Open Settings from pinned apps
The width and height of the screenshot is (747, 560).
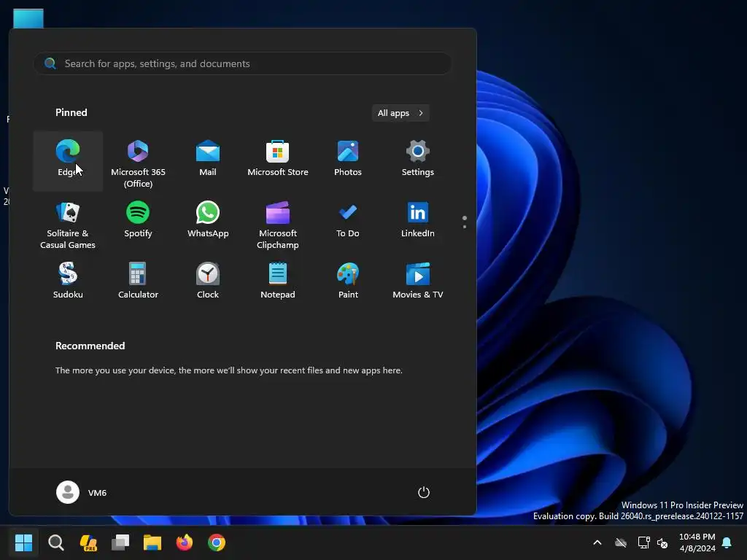(418, 161)
